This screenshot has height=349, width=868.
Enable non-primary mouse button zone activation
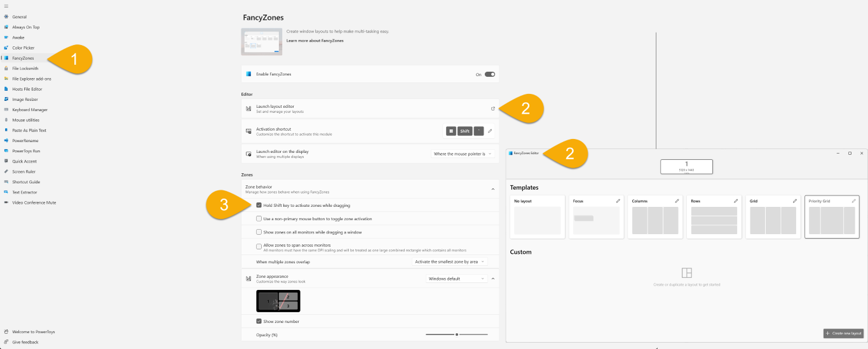259,218
